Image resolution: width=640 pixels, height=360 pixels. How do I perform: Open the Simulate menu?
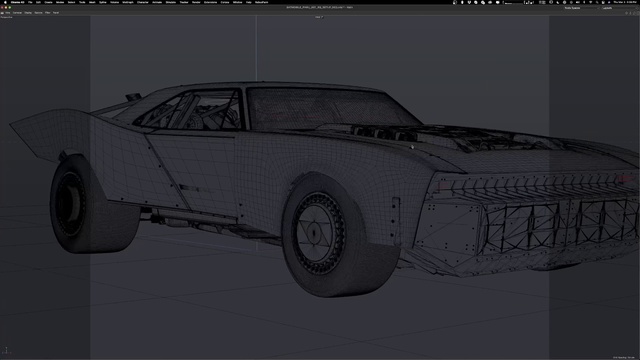[x=171, y=2]
